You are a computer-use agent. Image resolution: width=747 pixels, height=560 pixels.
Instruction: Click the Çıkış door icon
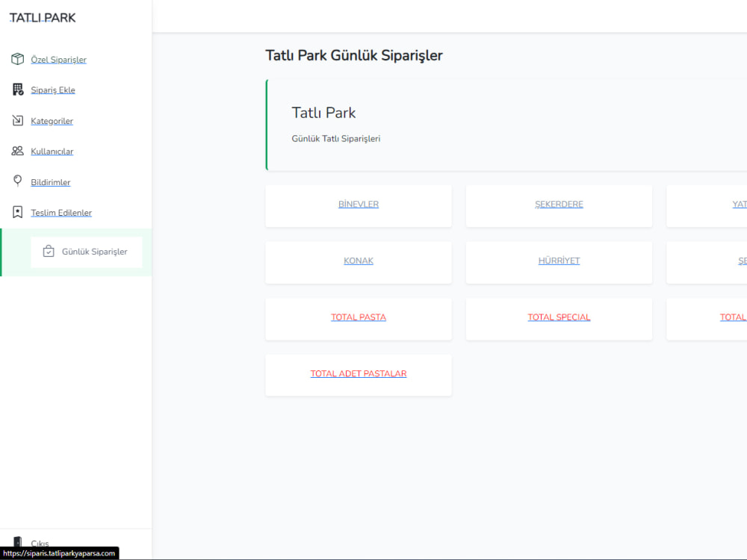tap(18, 542)
